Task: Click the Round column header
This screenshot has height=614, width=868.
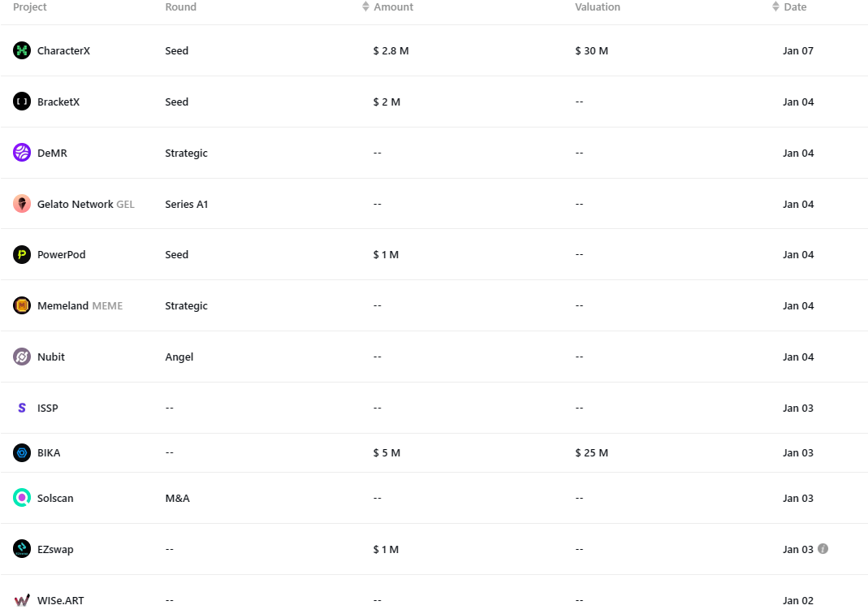Action: (180, 6)
